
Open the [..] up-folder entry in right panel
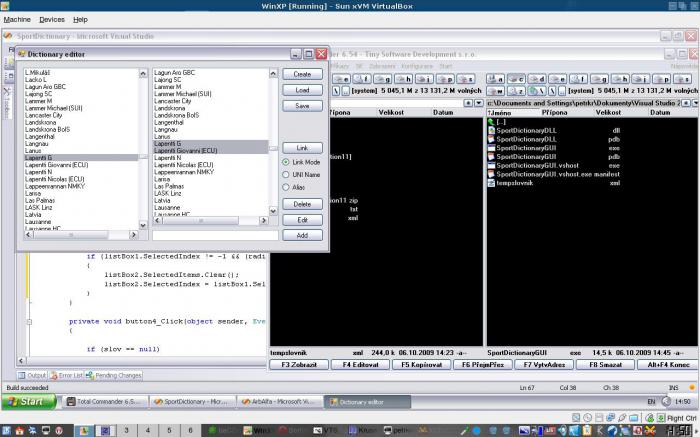point(497,122)
